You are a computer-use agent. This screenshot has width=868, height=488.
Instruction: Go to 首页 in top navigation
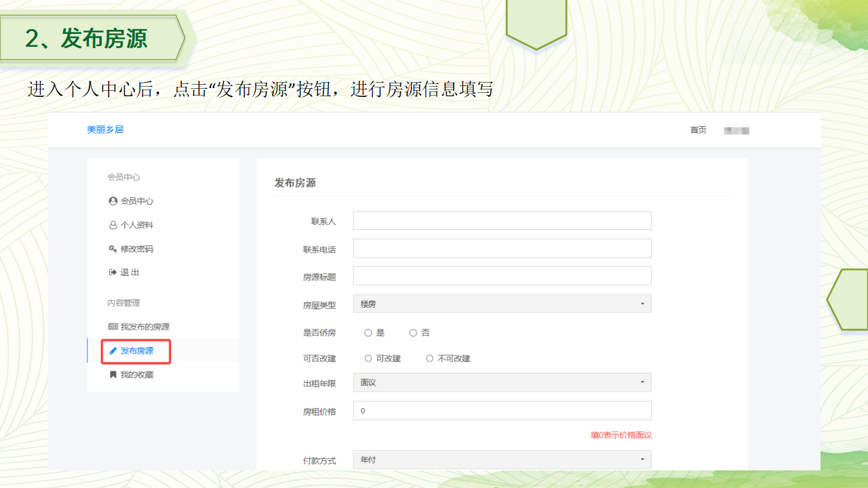click(x=698, y=130)
